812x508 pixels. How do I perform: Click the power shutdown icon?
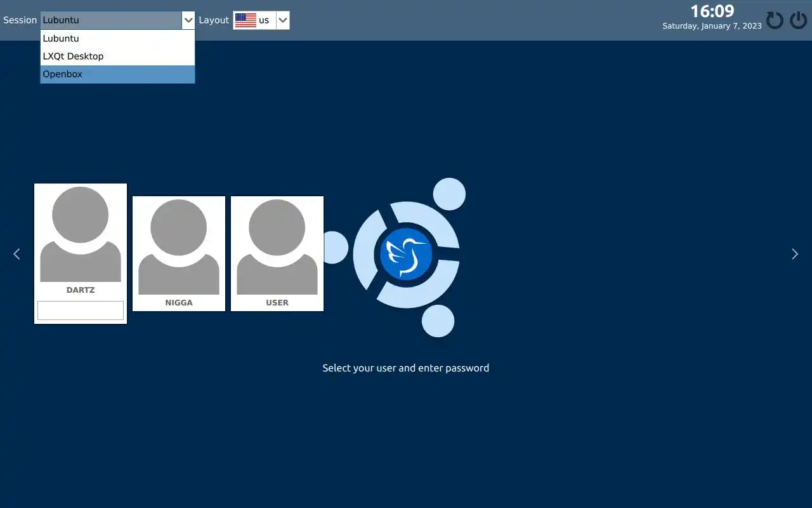coord(798,20)
